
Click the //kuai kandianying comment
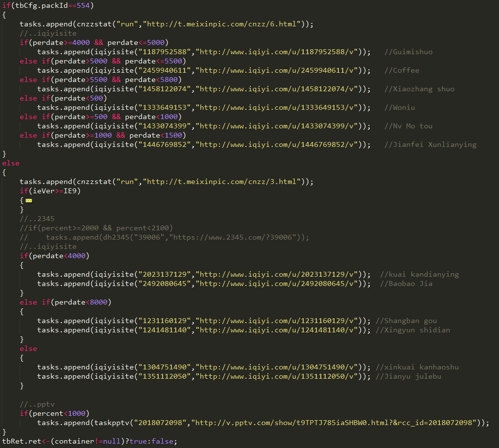(x=419, y=274)
